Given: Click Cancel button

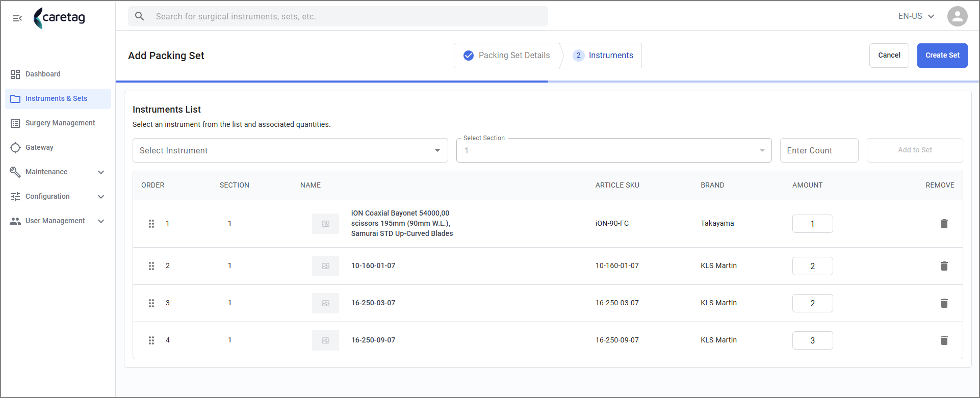Looking at the screenshot, I should [x=889, y=56].
